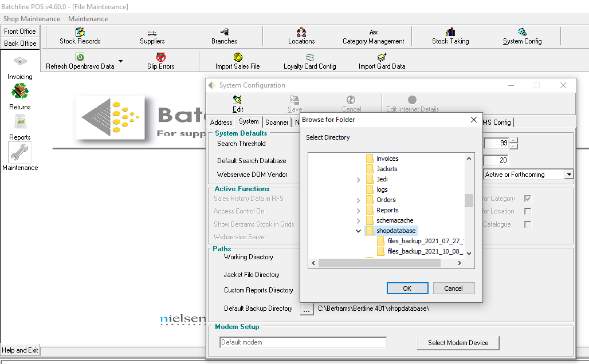
Task: Collapse the shopdatabase folder
Action: [x=358, y=231]
